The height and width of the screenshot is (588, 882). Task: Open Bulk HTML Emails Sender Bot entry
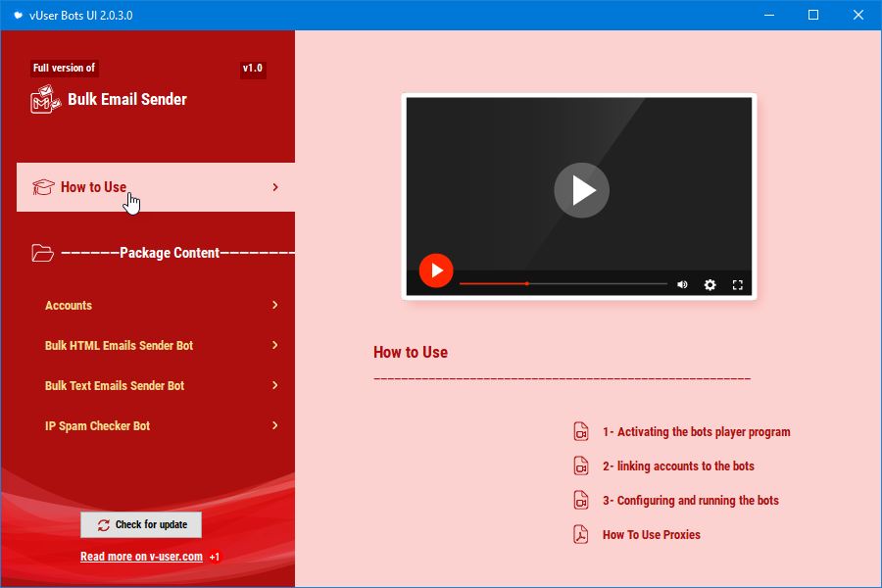click(119, 346)
